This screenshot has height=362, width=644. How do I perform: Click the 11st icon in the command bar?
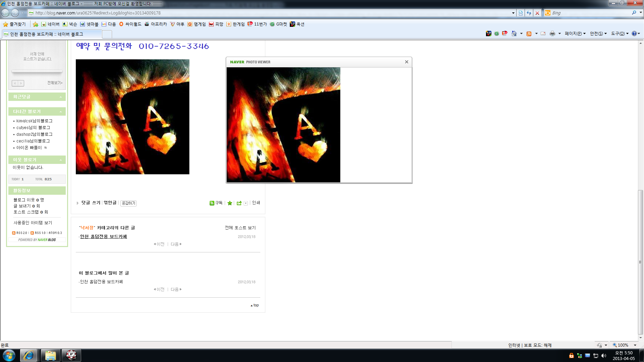(505, 34)
